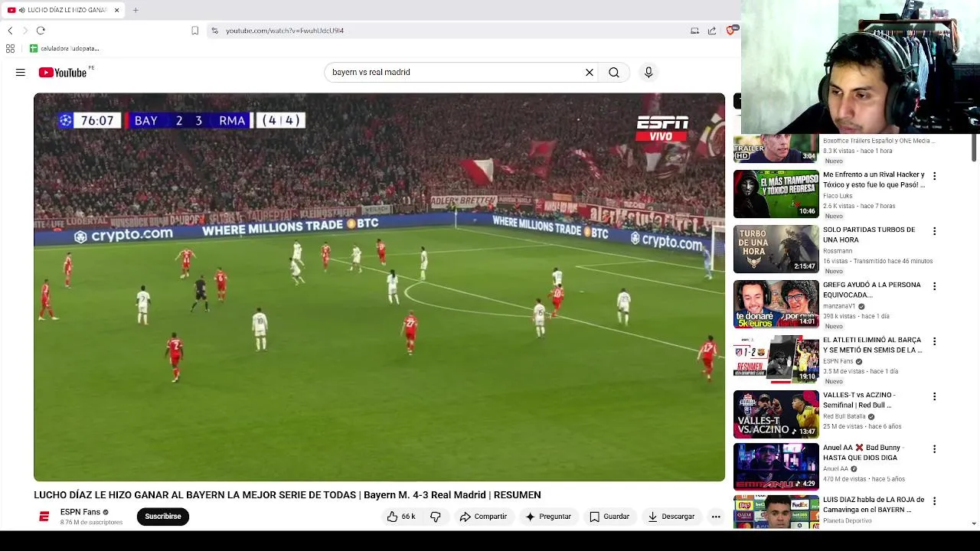Subscribe with the Suscribirse button
Screen dimensions: 980x551
click(x=163, y=517)
